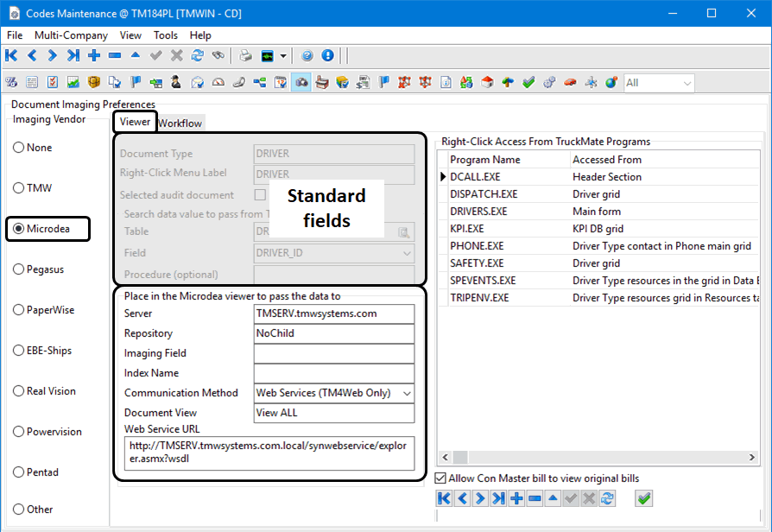Click the red car icon
The height and width of the screenshot is (532, 772).
coord(570,83)
